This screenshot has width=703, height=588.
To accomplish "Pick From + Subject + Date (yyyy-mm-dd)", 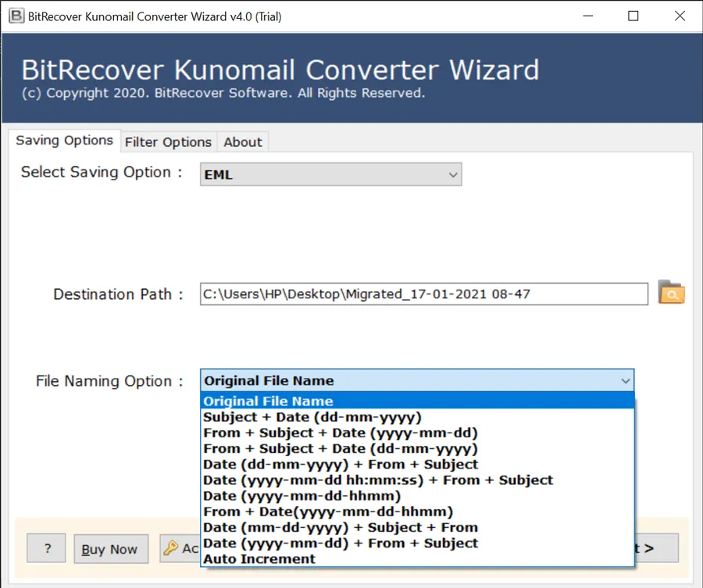I will [417, 433].
